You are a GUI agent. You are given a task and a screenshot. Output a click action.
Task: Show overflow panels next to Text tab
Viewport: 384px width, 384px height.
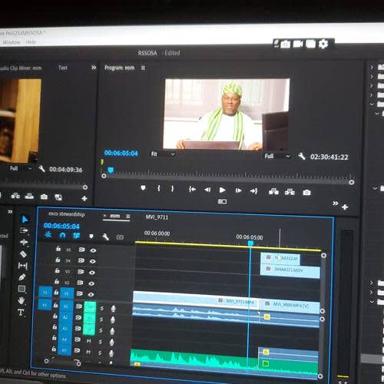click(94, 68)
